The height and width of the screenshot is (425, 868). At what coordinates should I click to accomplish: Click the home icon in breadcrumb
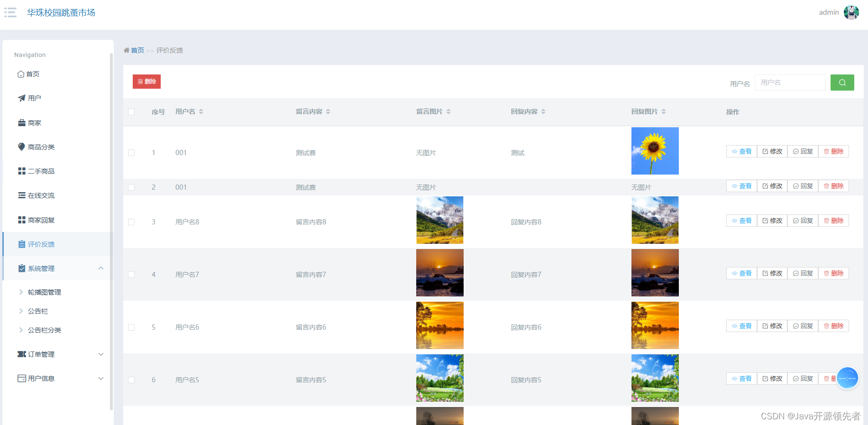[x=127, y=50]
